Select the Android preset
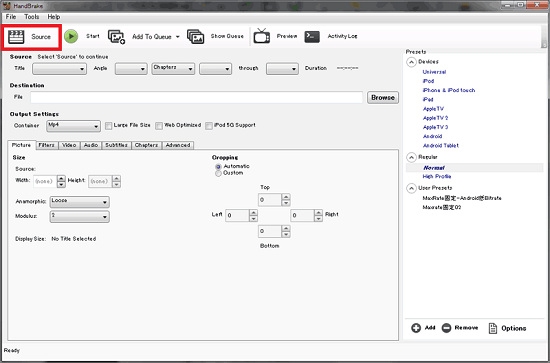550x363 pixels. coord(432,136)
